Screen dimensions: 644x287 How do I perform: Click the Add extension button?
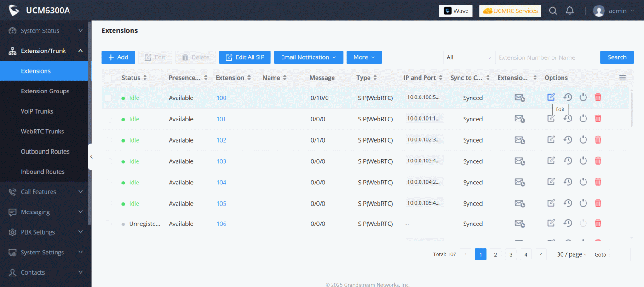pos(118,57)
